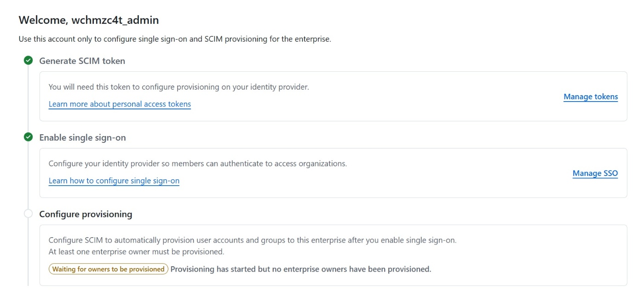
Task: Click the Welcome, wchmzc4t_admin heading
Action: (x=89, y=20)
